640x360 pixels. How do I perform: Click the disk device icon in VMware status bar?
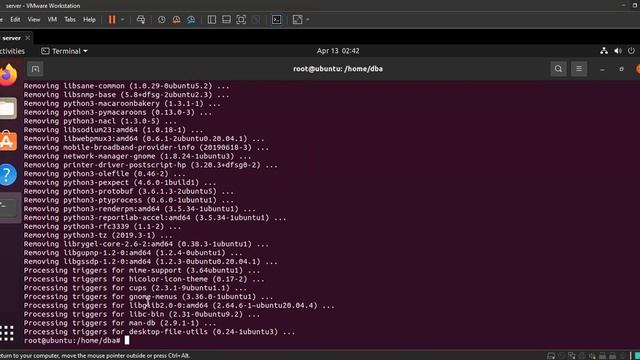(x=551, y=356)
